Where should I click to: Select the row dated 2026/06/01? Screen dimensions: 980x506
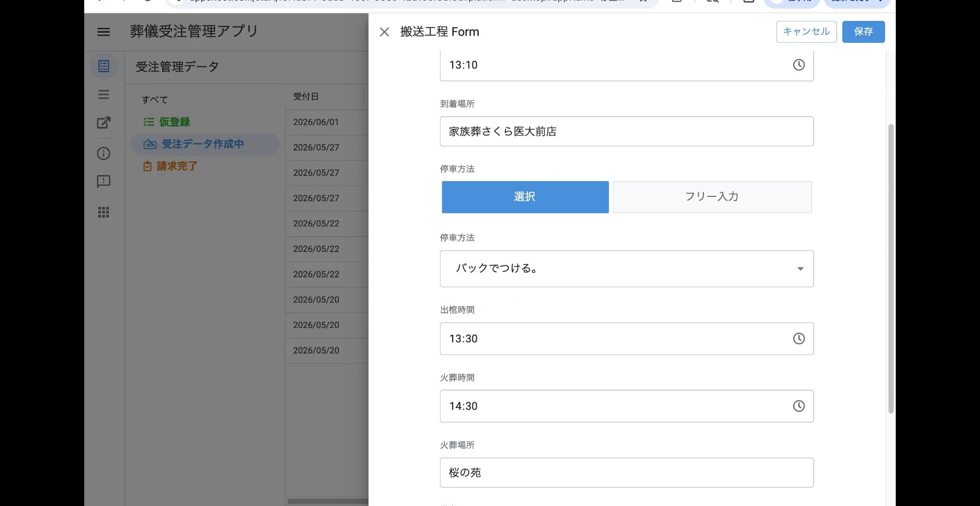click(x=327, y=122)
